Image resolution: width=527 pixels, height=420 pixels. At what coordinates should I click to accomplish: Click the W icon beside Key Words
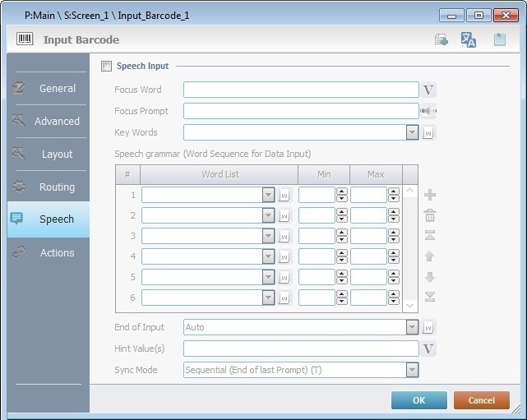click(428, 132)
